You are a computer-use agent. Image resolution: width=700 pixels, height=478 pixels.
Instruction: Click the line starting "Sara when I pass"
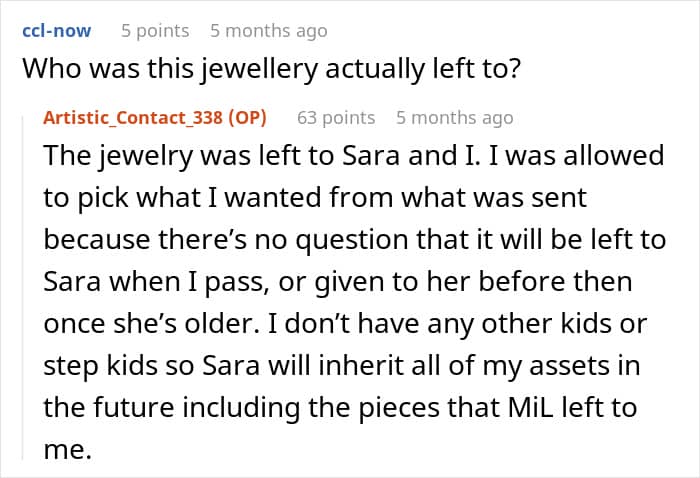(x=337, y=281)
